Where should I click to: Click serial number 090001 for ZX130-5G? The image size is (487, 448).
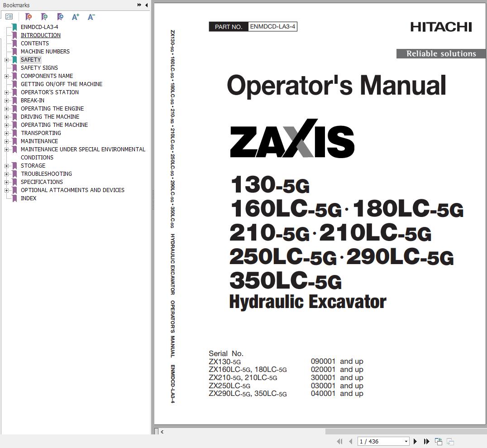click(323, 361)
